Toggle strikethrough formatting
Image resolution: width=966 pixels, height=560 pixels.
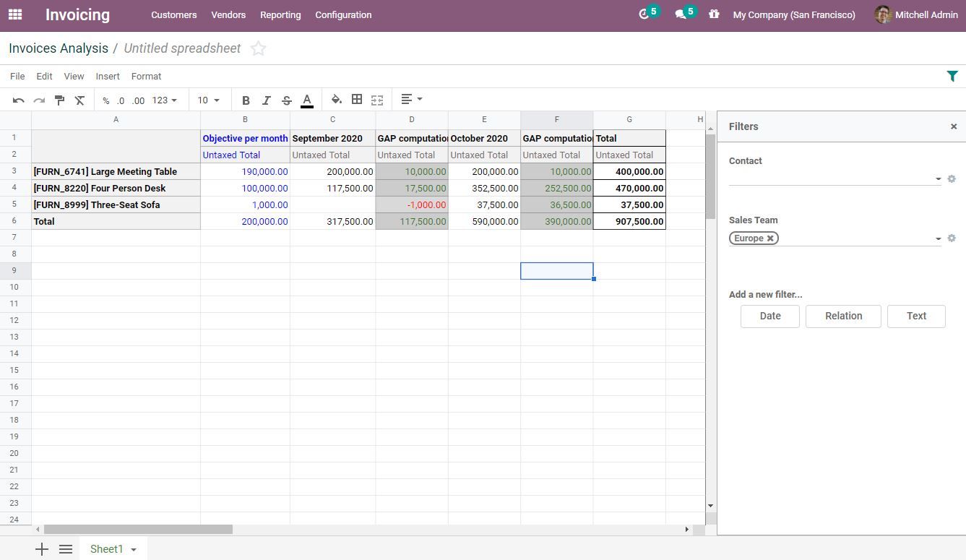coord(286,100)
